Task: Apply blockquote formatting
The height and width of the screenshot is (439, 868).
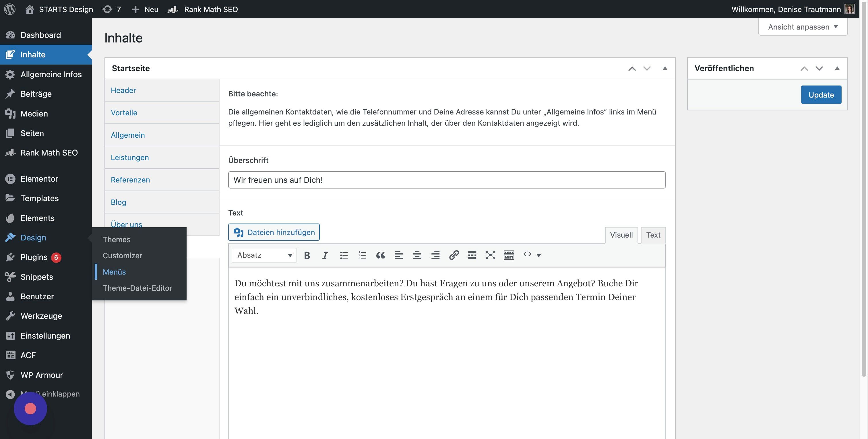Action: pyautogui.click(x=380, y=255)
